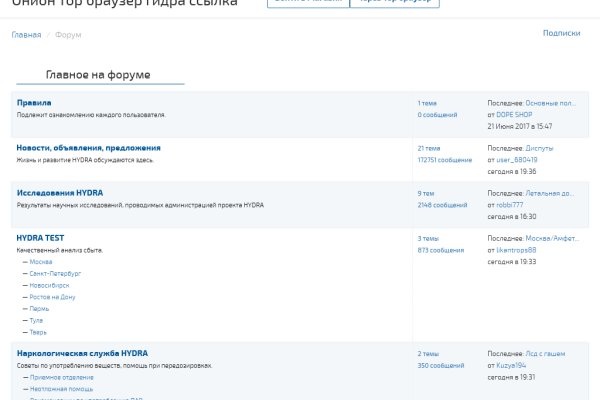The width and height of the screenshot is (600, 400).
Task: Select the Санкт-Петербург subforum link
Action: (x=55, y=273)
